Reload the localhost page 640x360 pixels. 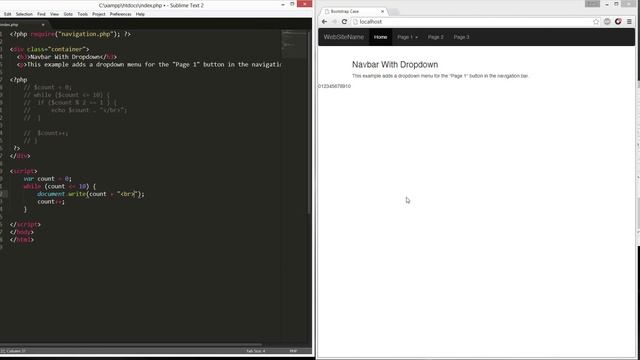pyautogui.click(x=344, y=22)
